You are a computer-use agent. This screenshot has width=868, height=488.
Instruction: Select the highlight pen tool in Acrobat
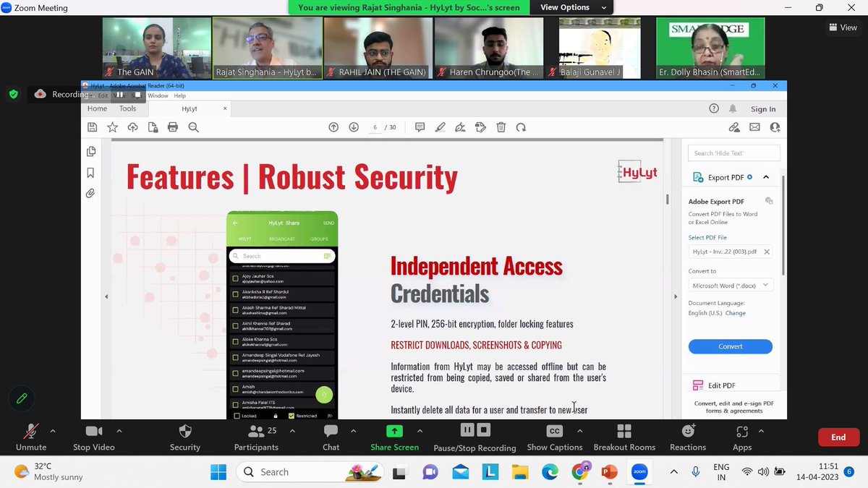pyautogui.click(x=440, y=127)
